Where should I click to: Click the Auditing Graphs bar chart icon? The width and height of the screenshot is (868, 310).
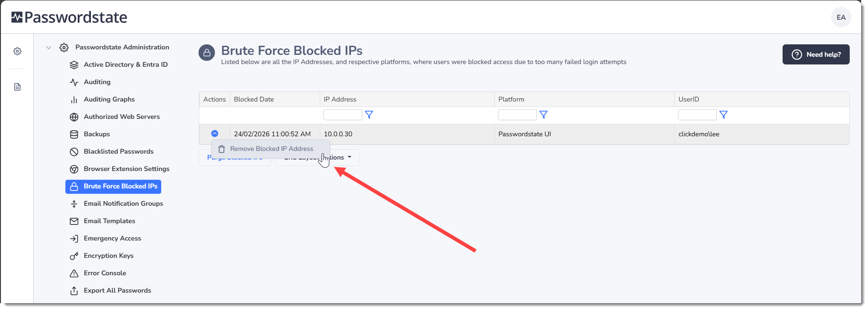pyautogui.click(x=74, y=100)
